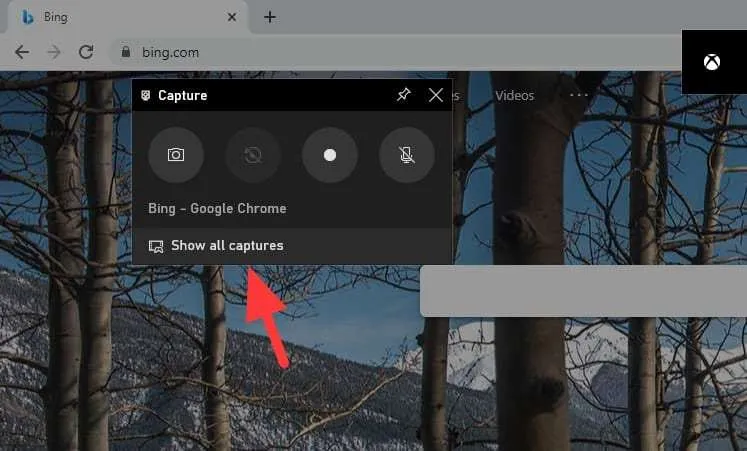747x451 pixels.
Task: Open Show all captures
Action: pyautogui.click(x=292, y=246)
